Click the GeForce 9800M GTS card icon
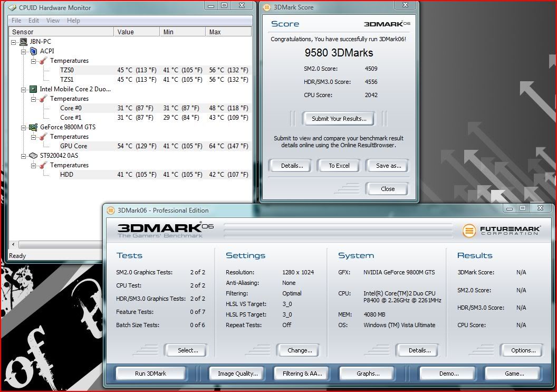Viewport: 557px width, 392px height. pos(33,127)
